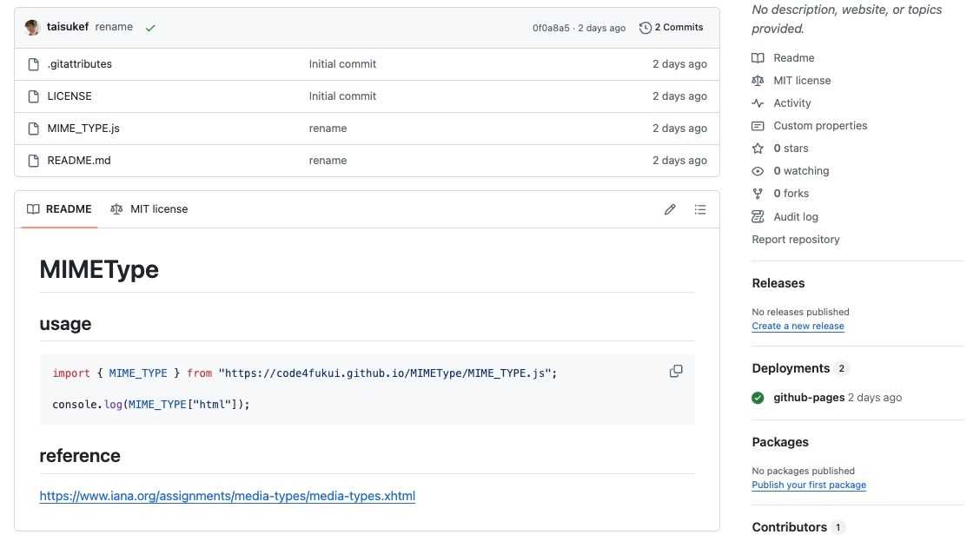Open the Audit log
This screenshot has height=548, width=980.
point(795,217)
